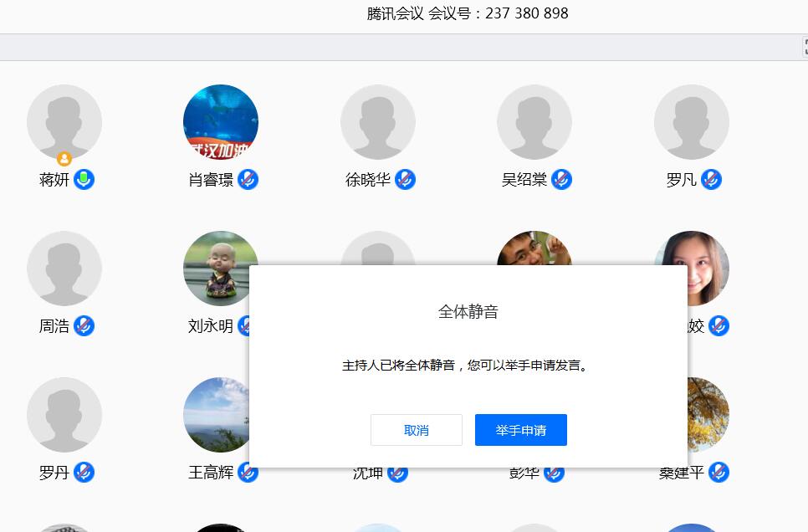
Task: Click the muted mic icon beside 吴绍棠
Action: point(561,179)
